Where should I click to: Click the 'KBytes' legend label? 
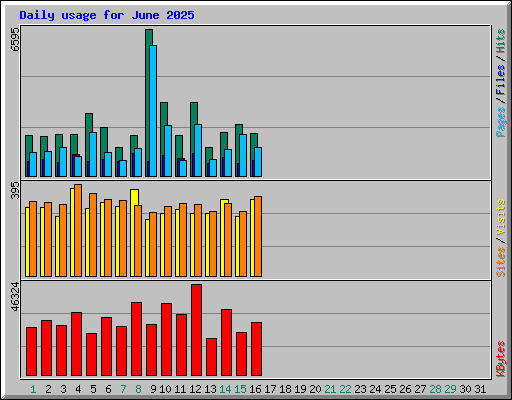pyautogui.click(x=500, y=359)
